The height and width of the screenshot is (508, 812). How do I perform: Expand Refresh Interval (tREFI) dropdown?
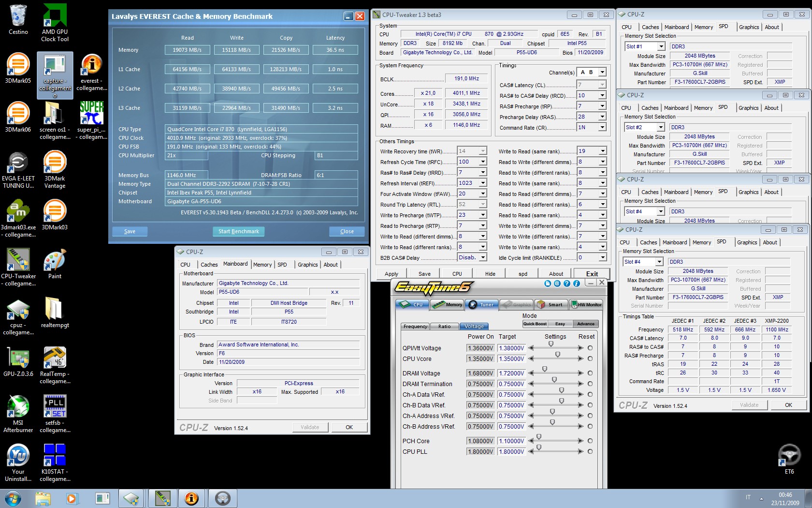click(483, 183)
